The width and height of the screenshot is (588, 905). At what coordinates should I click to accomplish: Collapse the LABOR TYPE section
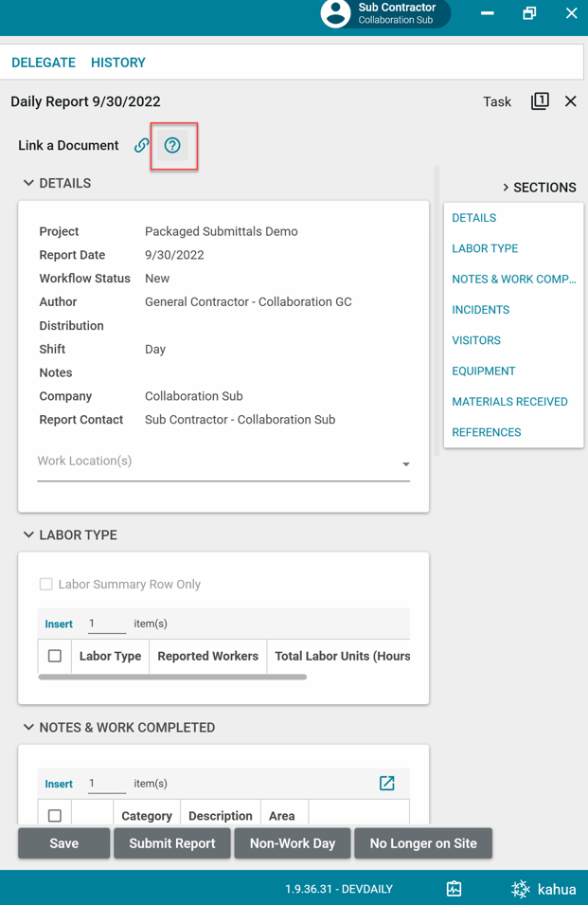pos(28,535)
